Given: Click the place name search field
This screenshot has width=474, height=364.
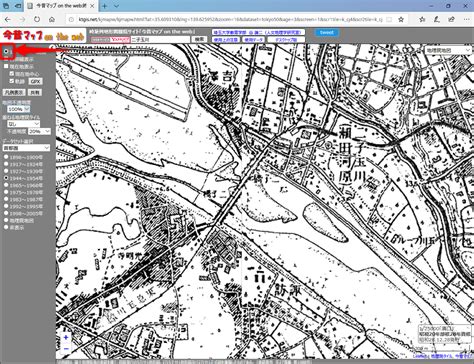Looking at the screenshot, I should tap(160, 39).
